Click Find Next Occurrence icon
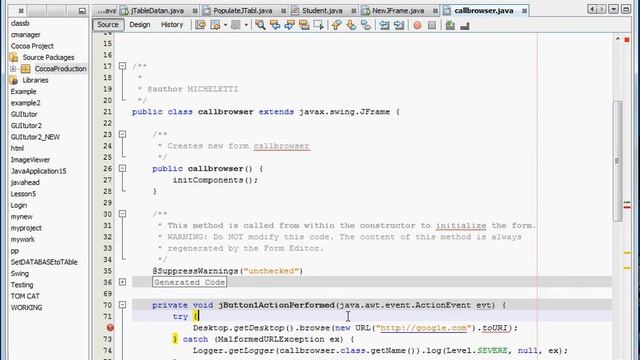The height and width of the screenshot is (360, 640). (290, 25)
